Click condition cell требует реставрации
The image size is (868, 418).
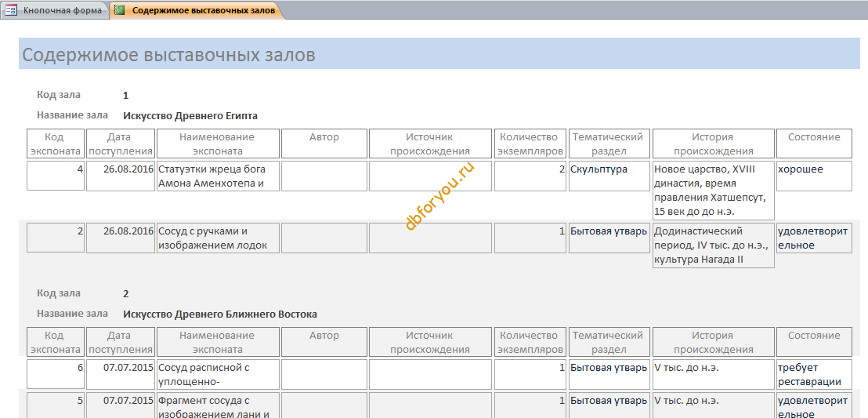click(x=814, y=373)
